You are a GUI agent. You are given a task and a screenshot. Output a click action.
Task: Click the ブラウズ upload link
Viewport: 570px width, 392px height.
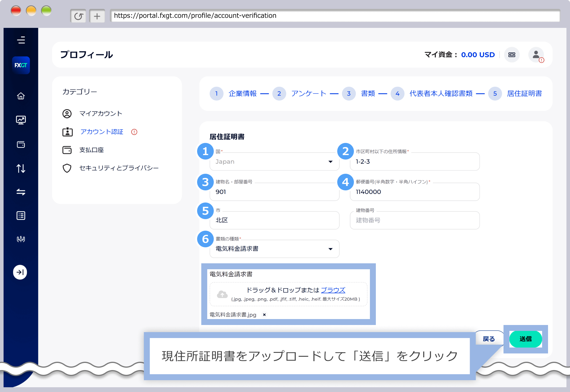point(333,290)
